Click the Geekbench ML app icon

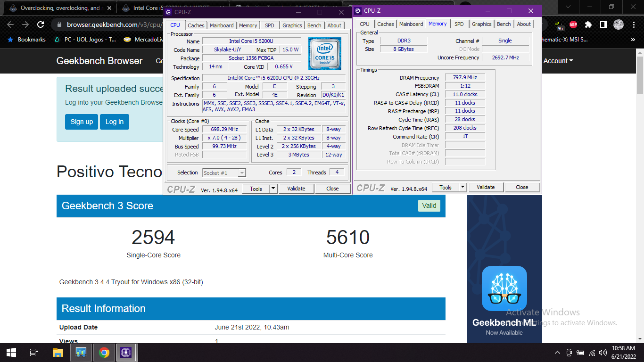coord(504,288)
